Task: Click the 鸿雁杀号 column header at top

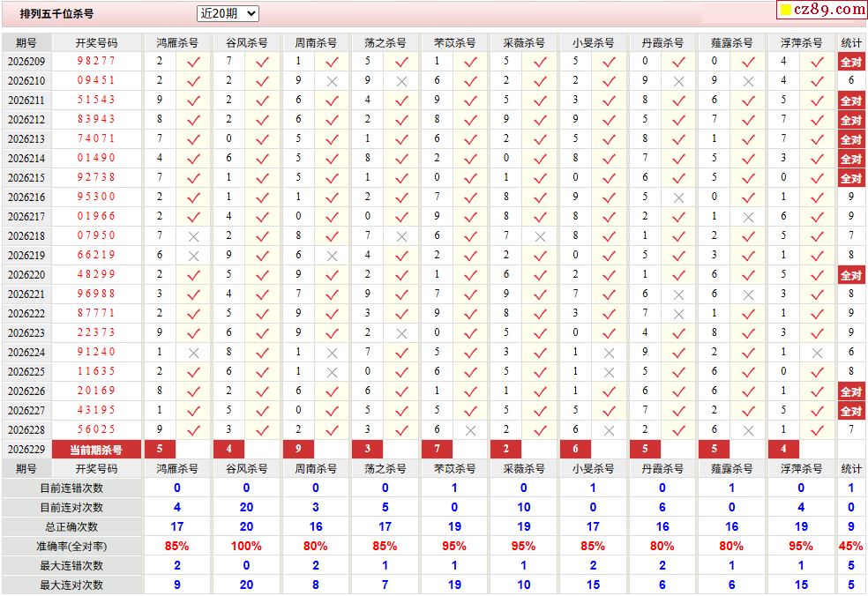Action: point(177,42)
